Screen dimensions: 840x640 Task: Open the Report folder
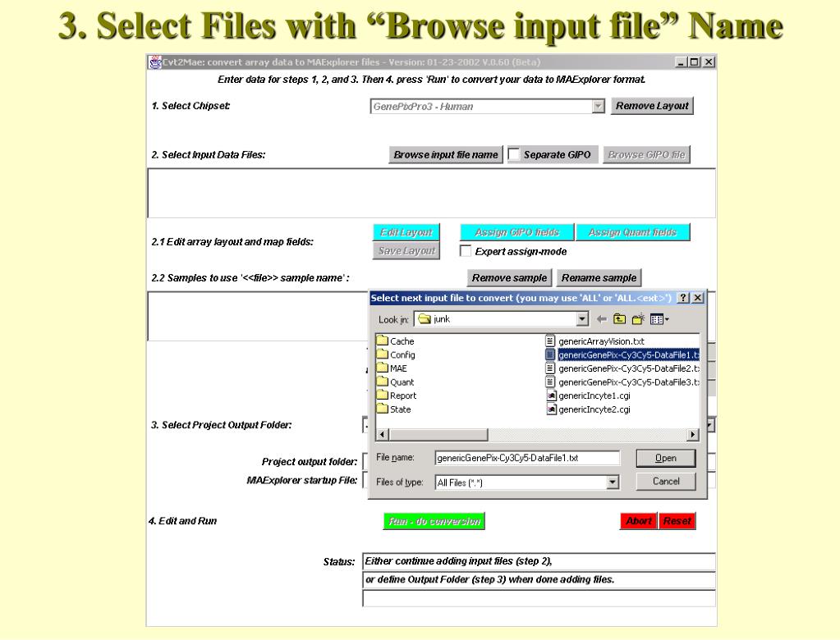[x=397, y=395]
